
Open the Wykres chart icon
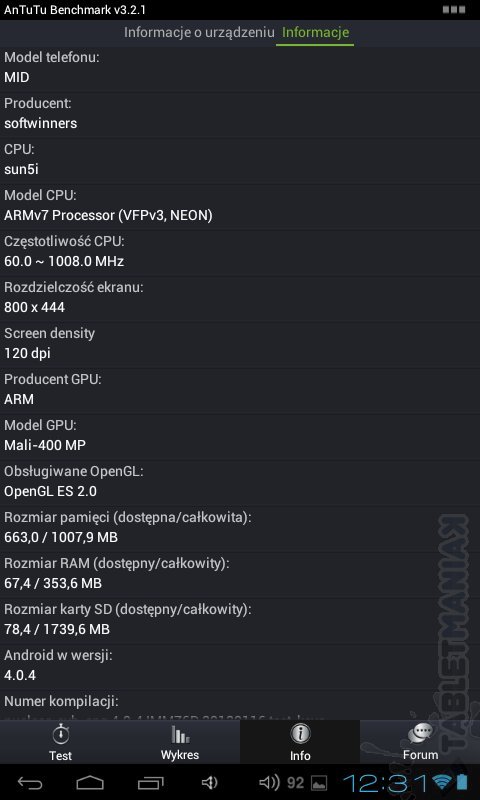coord(180,735)
